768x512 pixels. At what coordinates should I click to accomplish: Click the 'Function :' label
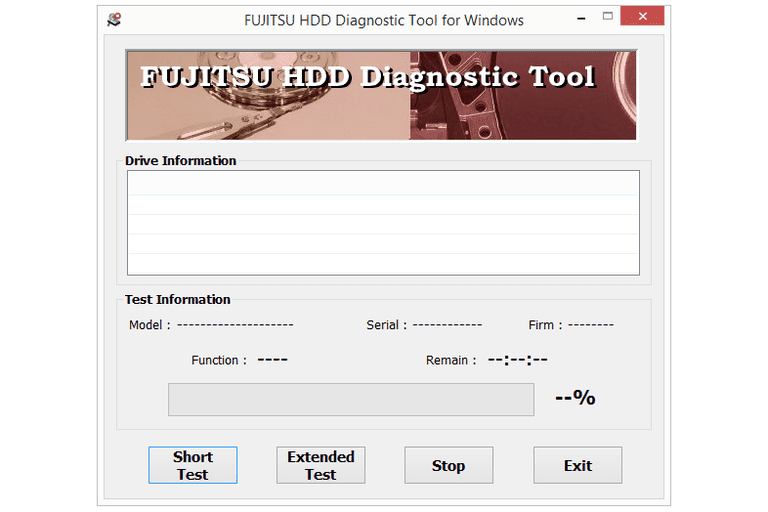[219, 360]
